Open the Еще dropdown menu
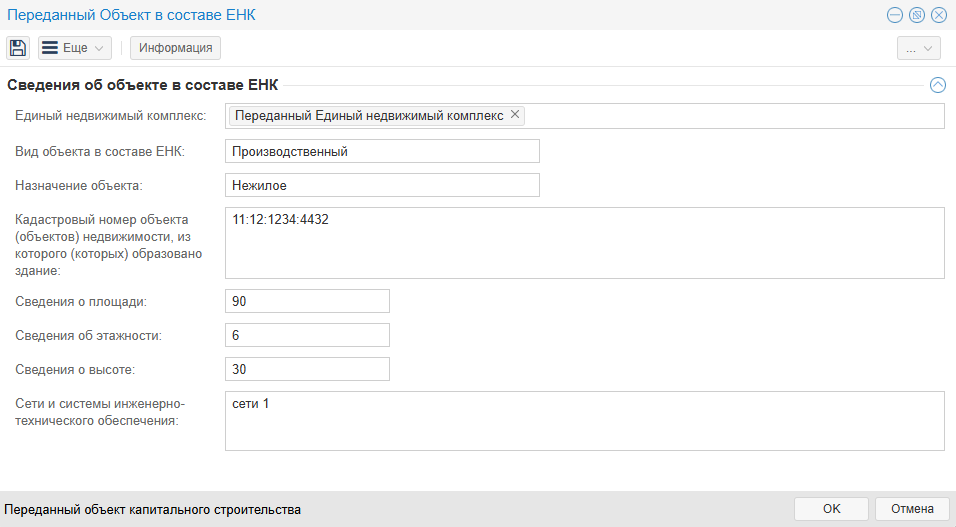The height and width of the screenshot is (527, 956). (x=74, y=48)
